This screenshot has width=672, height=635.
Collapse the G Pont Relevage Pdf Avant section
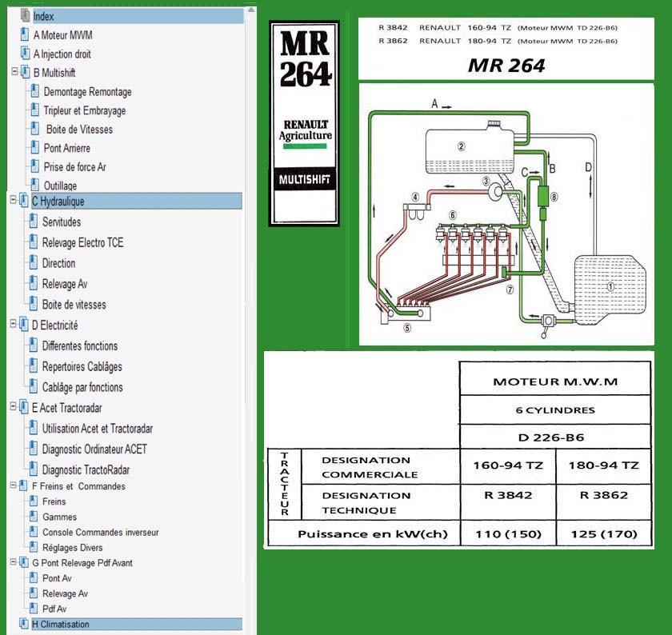pos(14,561)
